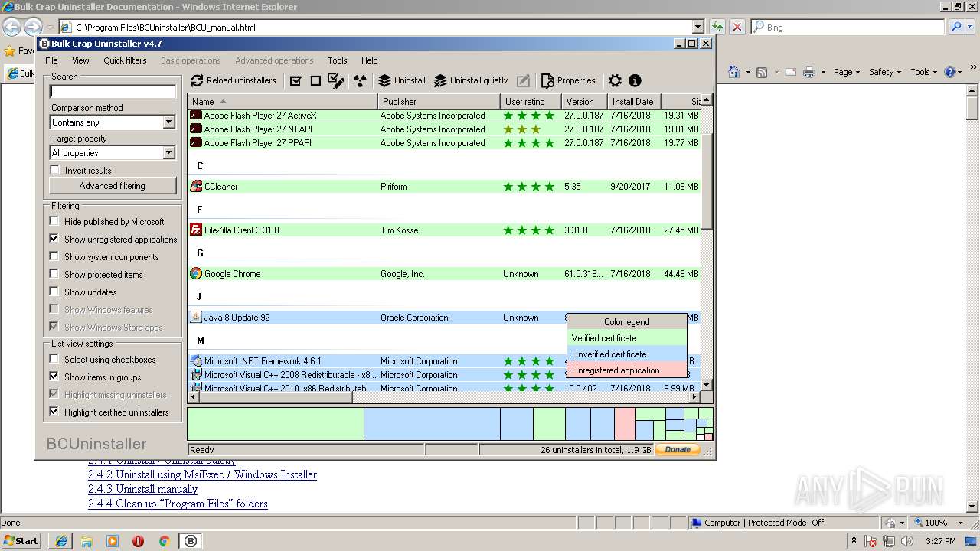This screenshot has height=551, width=980.
Task: Open Google Chrome from the taskbar
Action: click(164, 541)
